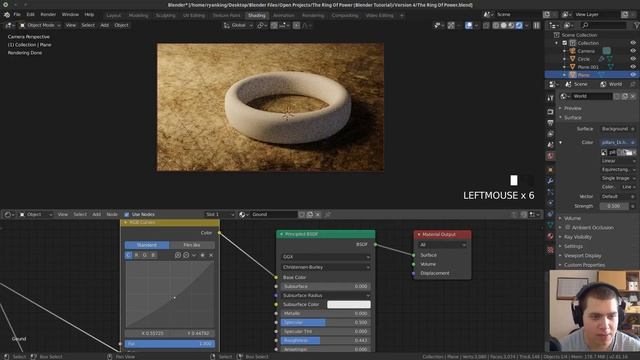Select the R channel in RGB Curves
Image resolution: width=640 pixels, height=360 pixels.
click(x=136, y=255)
